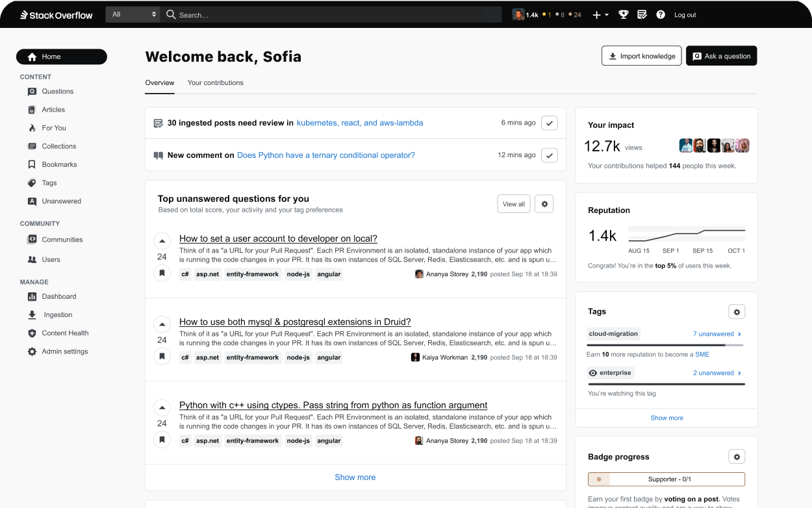The height and width of the screenshot is (508, 812).
Task: Open 'kubernetes, react, and aws-lambda' link
Action: [360, 123]
